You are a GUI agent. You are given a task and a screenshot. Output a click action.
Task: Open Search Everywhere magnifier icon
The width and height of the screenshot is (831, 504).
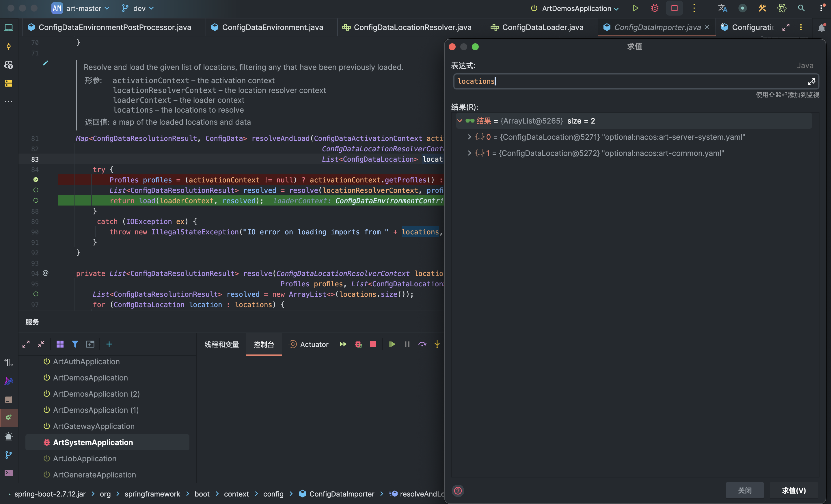coord(801,8)
